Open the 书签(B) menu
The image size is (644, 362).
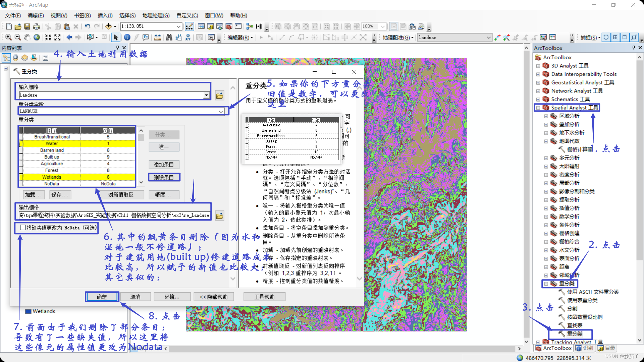click(x=82, y=15)
